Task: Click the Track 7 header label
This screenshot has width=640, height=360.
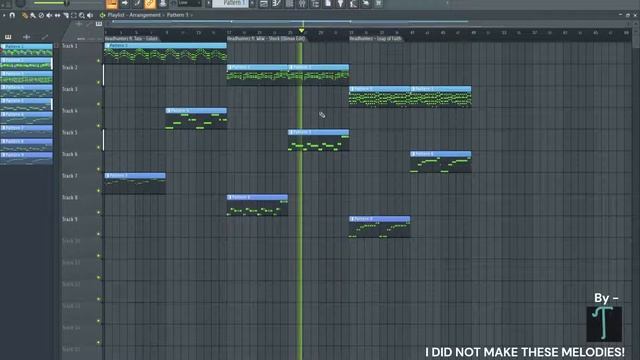Action: coord(70,176)
